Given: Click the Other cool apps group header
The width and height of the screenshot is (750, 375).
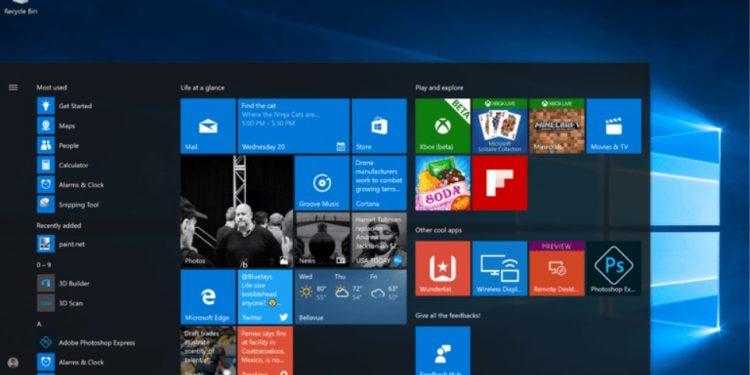Looking at the screenshot, I should (x=439, y=230).
